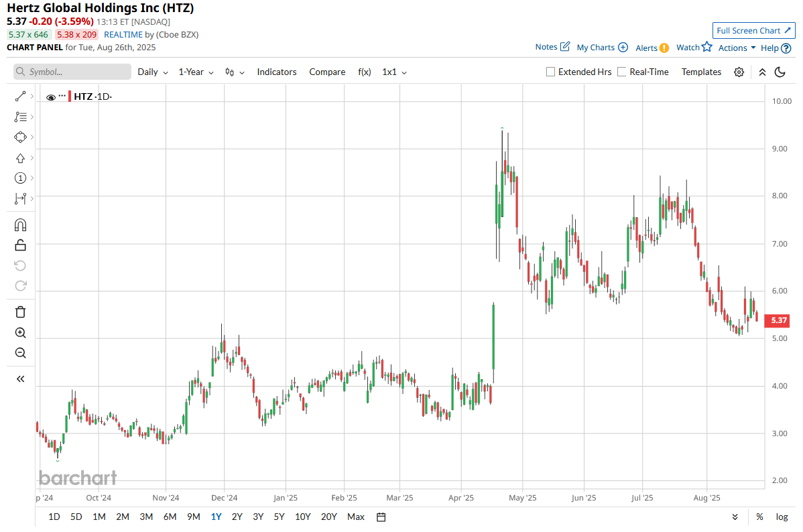Click the HTZ ·1D· series label
The image size is (803, 532).
click(x=92, y=96)
